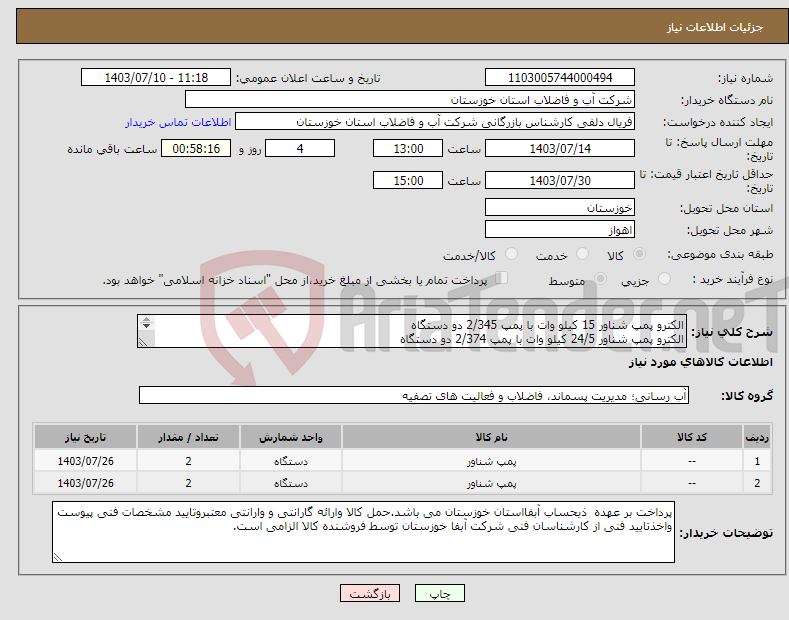
Task: Click the تاریخ نیاز column header
Action: point(86,437)
